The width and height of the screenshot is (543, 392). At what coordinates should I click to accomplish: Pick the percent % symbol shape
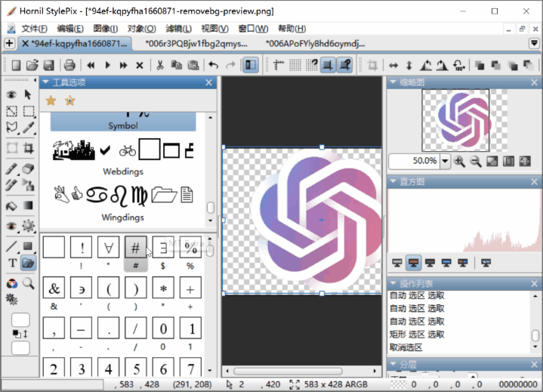click(190, 248)
